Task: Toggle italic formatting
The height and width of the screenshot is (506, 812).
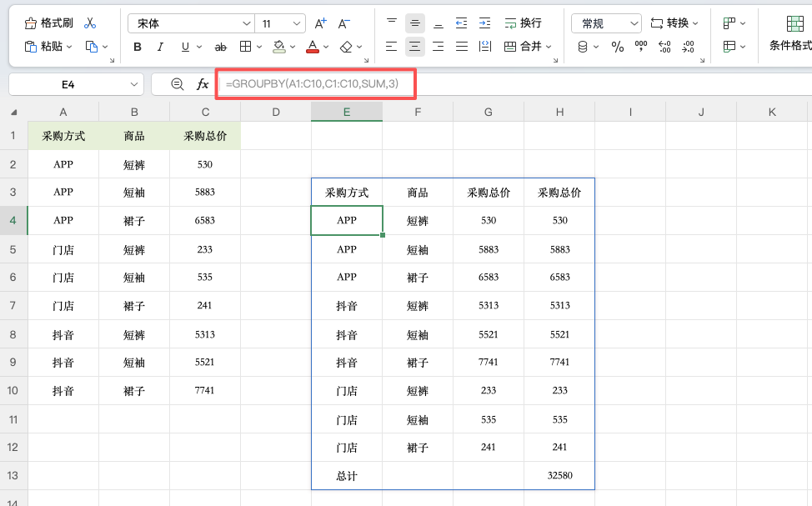Action: [x=161, y=48]
